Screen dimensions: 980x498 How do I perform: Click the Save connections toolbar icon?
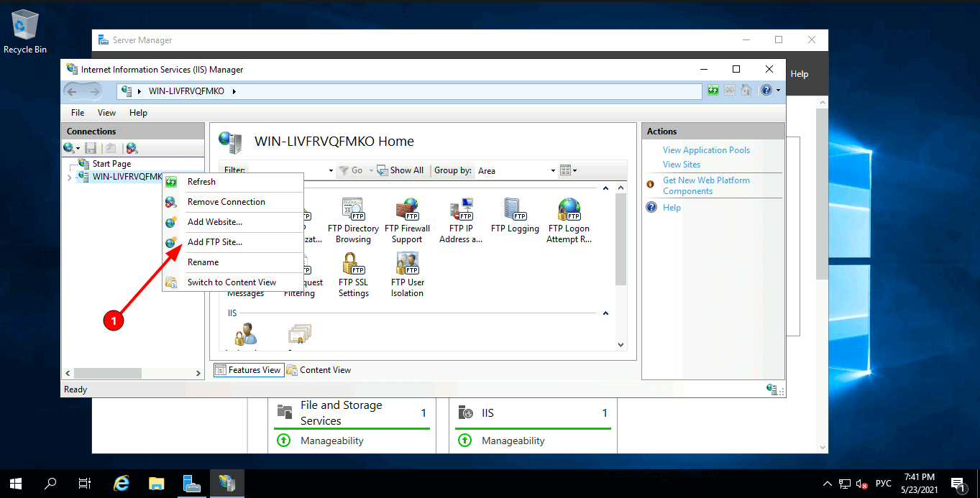pos(91,148)
